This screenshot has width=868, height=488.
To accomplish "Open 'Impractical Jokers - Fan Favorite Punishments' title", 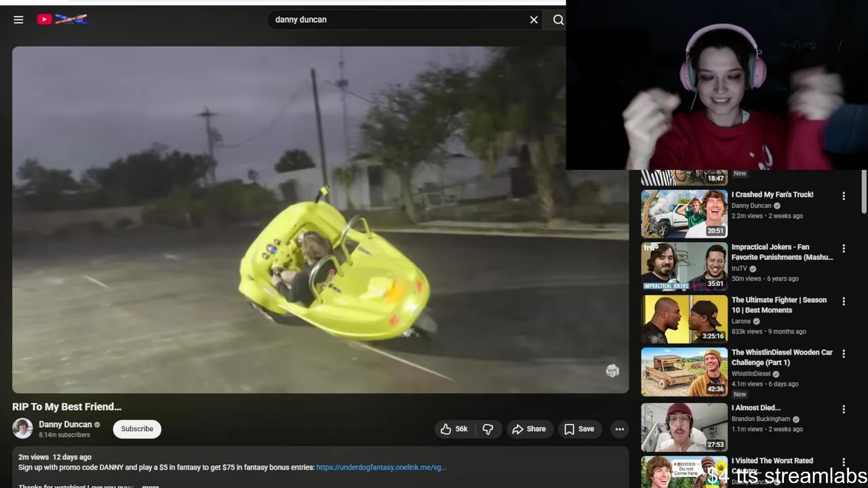I will coord(782,252).
